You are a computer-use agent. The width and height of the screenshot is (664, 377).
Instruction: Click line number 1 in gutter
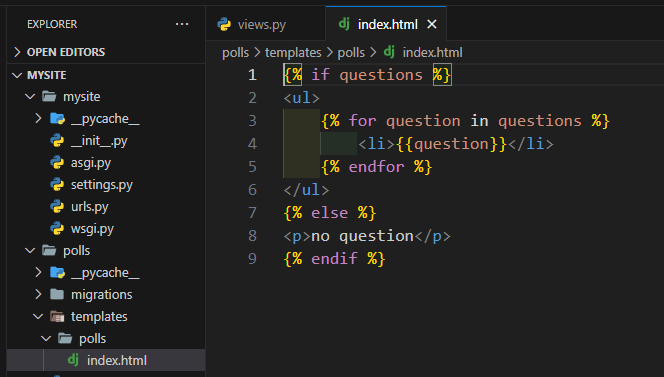click(x=252, y=75)
